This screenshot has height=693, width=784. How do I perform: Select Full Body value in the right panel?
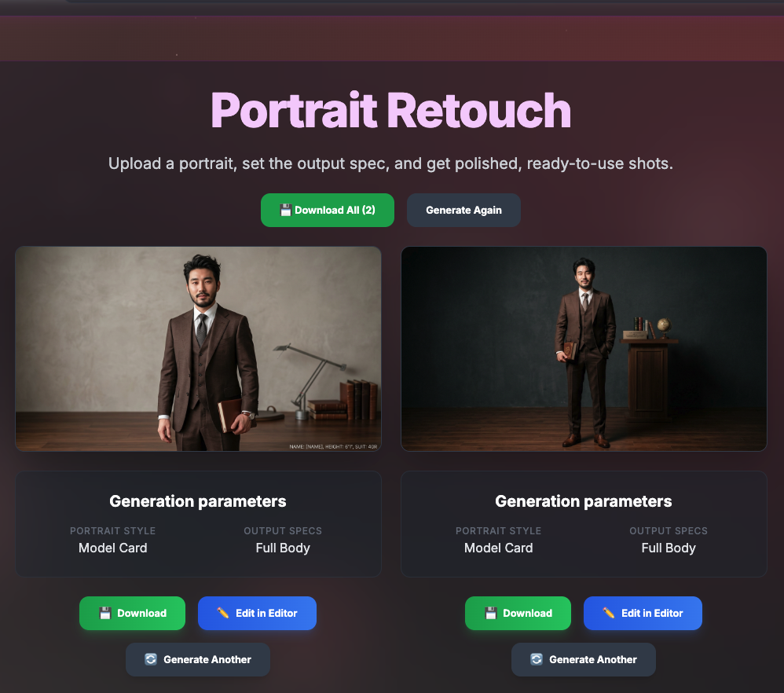pos(669,548)
